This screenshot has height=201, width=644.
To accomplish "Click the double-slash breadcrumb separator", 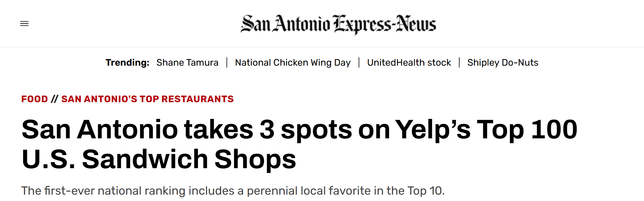I will click(55, 99).
